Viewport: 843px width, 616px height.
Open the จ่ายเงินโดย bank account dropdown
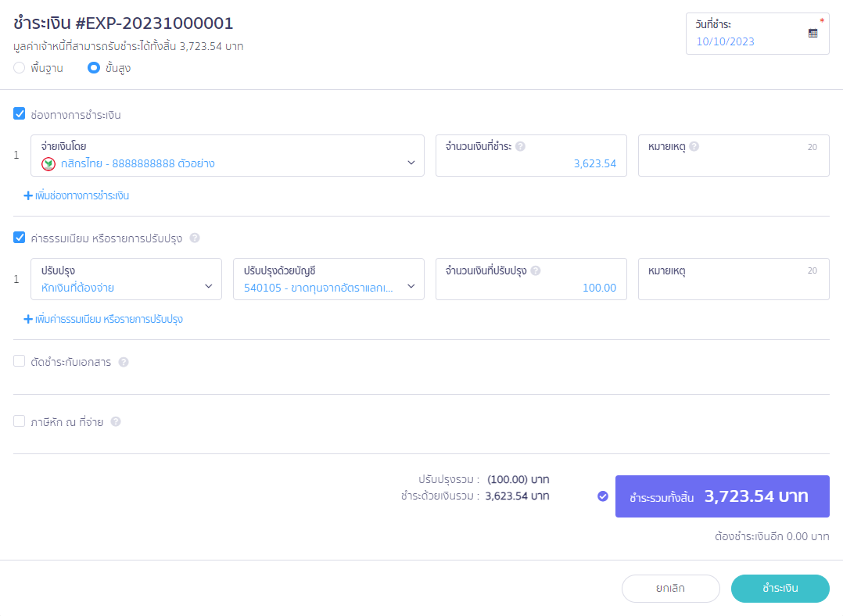tap(228, 156)
